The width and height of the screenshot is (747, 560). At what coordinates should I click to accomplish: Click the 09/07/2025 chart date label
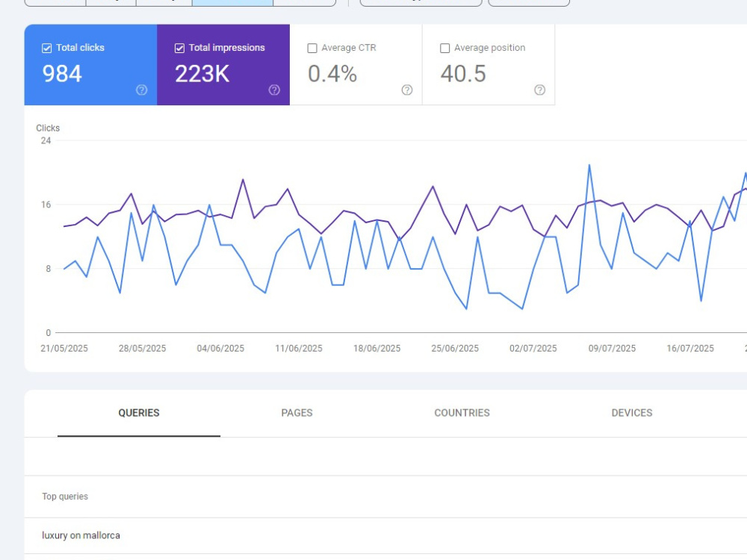tap(612, 348)
